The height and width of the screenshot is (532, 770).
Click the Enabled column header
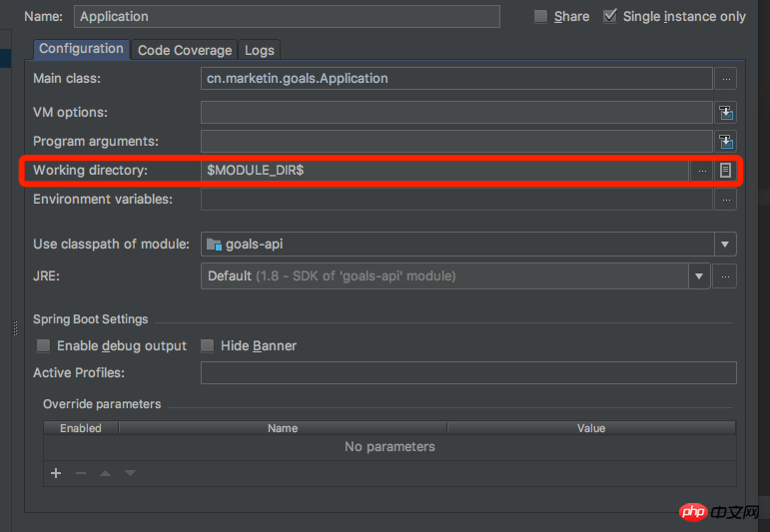point(81,428)
